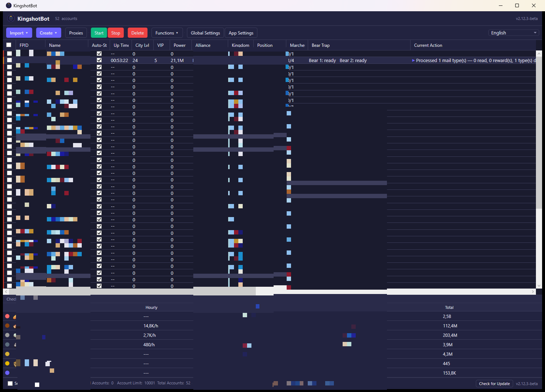Viewport: 545px width, 392px height.
Task: Click the Bear Trap column header
Action: point(359,45)
